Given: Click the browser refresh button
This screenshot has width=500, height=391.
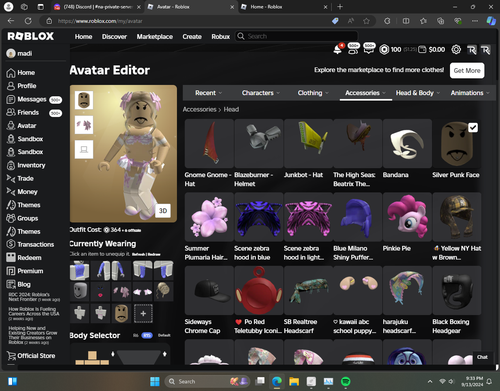Looking at the screenshot, I should click(28, 21).
